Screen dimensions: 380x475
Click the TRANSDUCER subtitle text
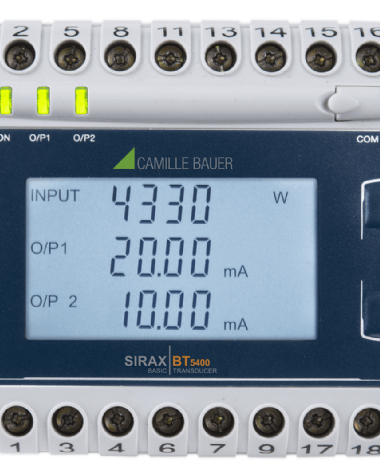point(195,371)
